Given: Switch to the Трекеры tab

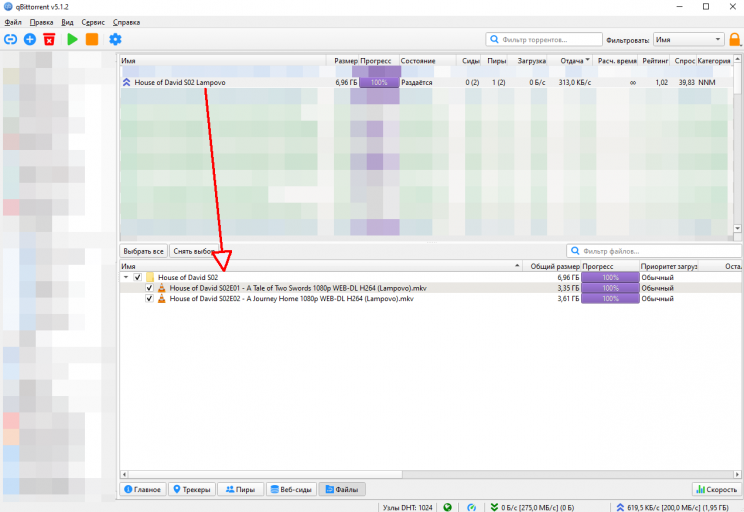Looking at the screenshot, I should pos(192,489).
